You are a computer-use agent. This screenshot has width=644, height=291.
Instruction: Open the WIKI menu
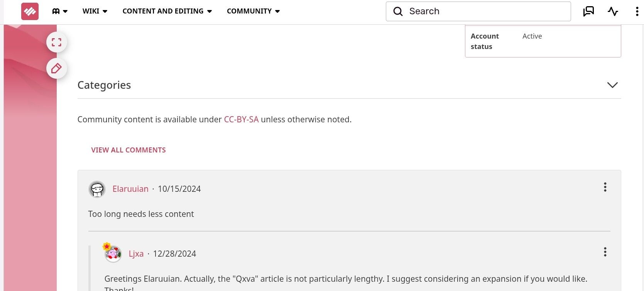(x=95, y=11)
